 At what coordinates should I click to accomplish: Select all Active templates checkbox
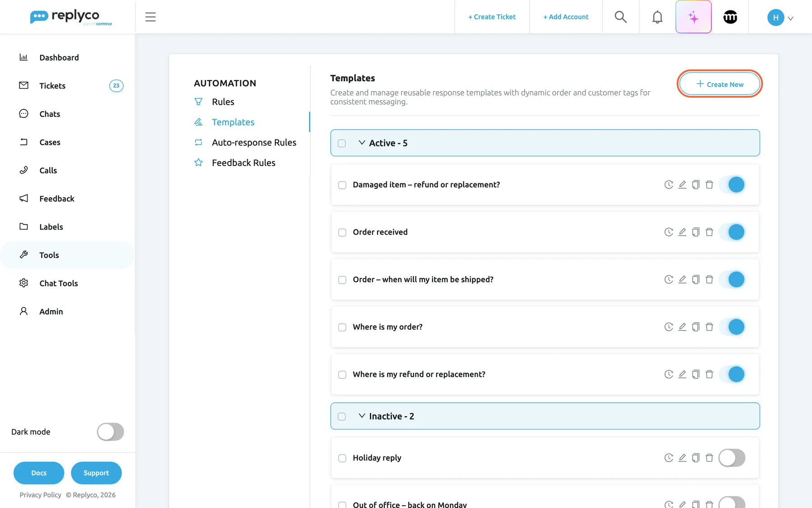point(342,143)
